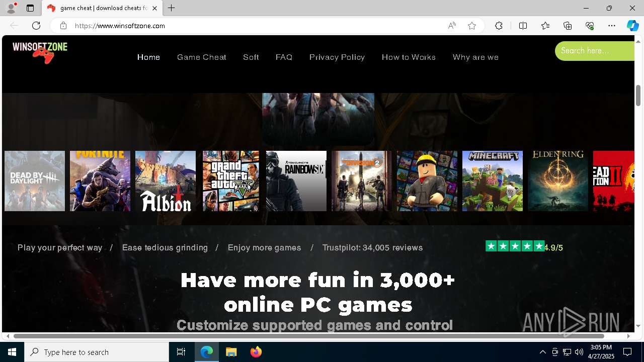Viewport: 644px width, 362px height.
Task: Click Enjoy more games text
Action: click(265, 248)
